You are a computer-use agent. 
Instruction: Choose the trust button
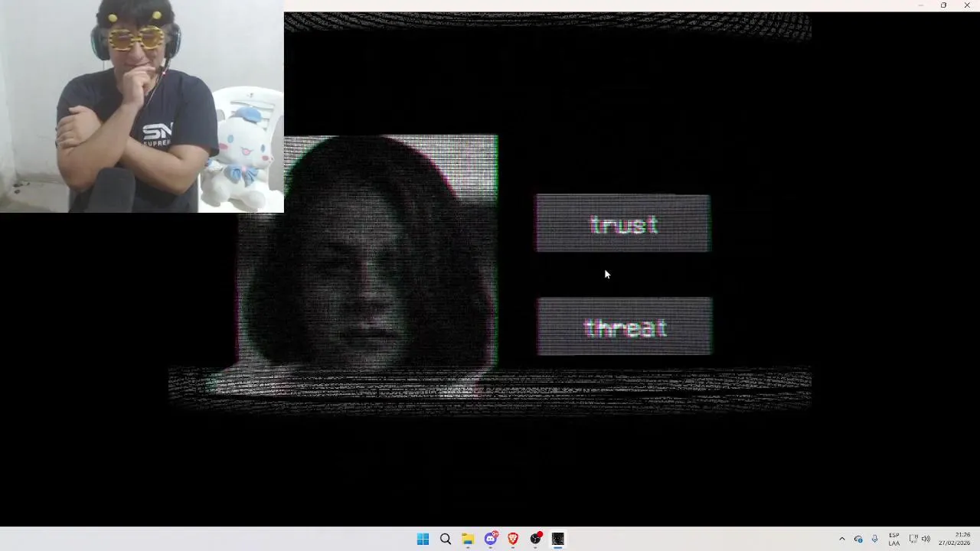[623, 223]
